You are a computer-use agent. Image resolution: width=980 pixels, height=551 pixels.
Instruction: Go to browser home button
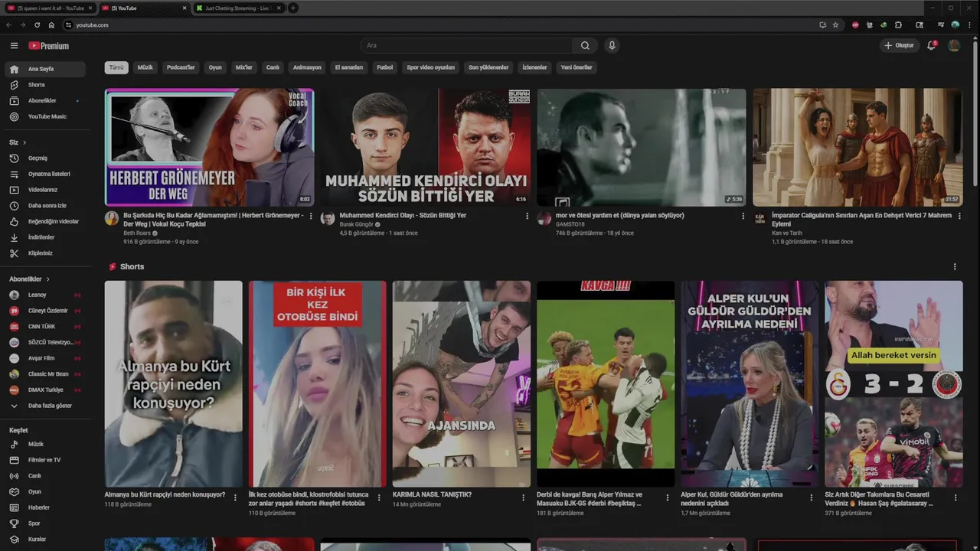click(51, 25)
